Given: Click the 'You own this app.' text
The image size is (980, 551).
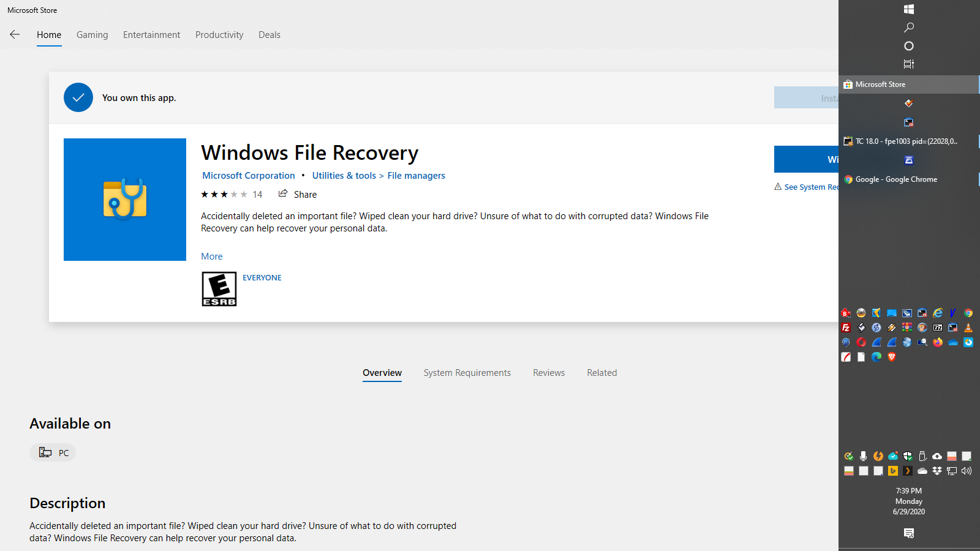Looking at the screenshot, I should click(139, 98).
